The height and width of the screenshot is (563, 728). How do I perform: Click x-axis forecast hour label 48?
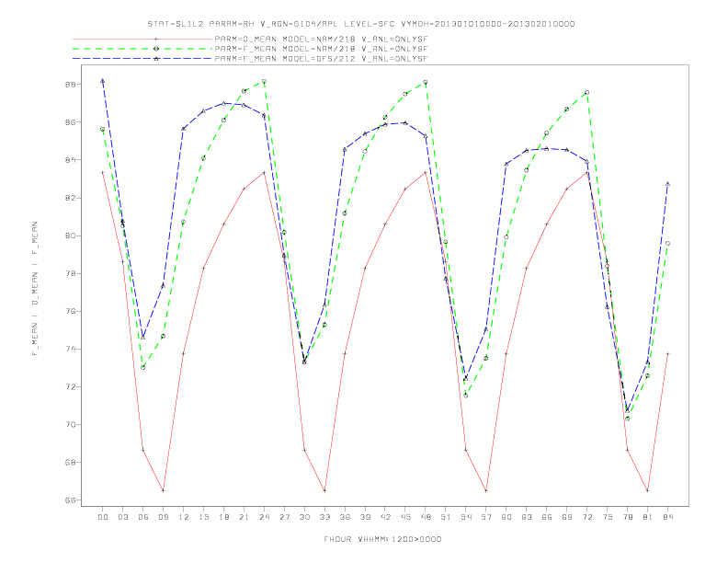[426, 517]
